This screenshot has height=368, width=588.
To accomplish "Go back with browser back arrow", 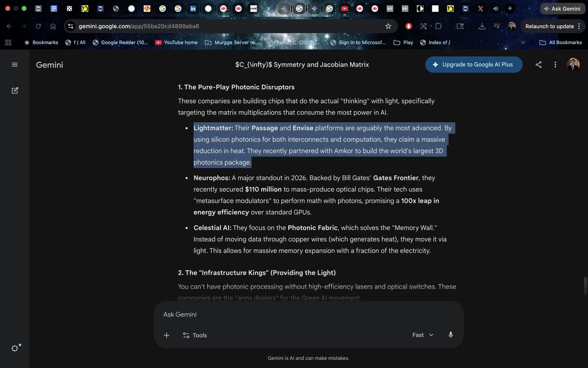I will click(8, 26).
